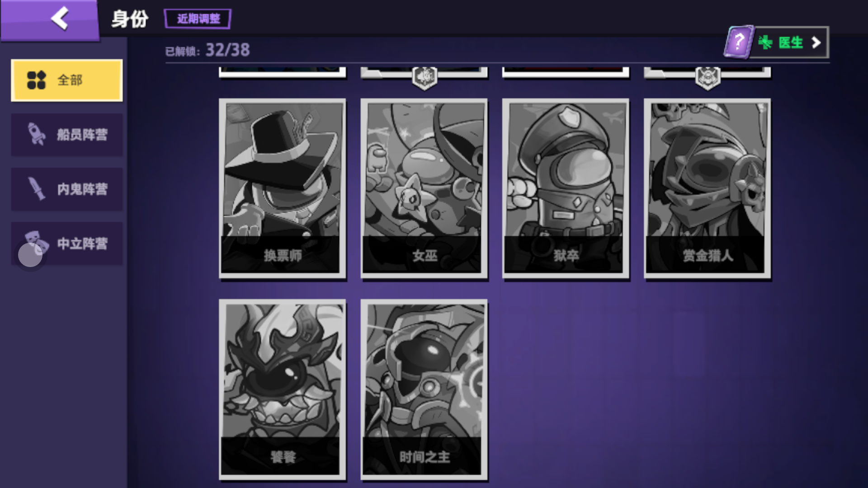Click the knife icon for impostor faction
The height and width of the screenshot is (488, 868).
tap(37, 188)
